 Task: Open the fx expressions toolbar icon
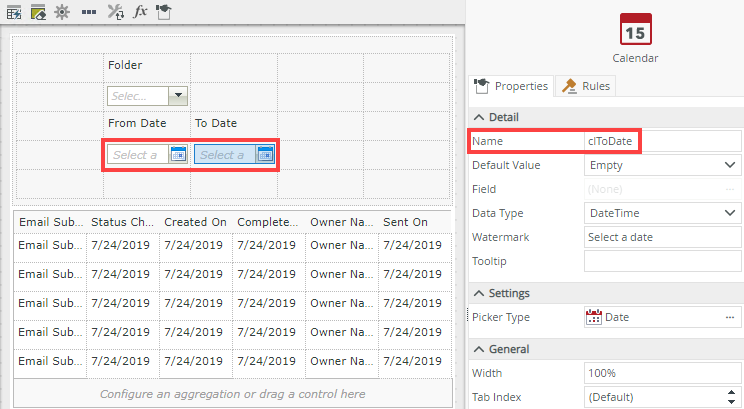tap(140, 11)
